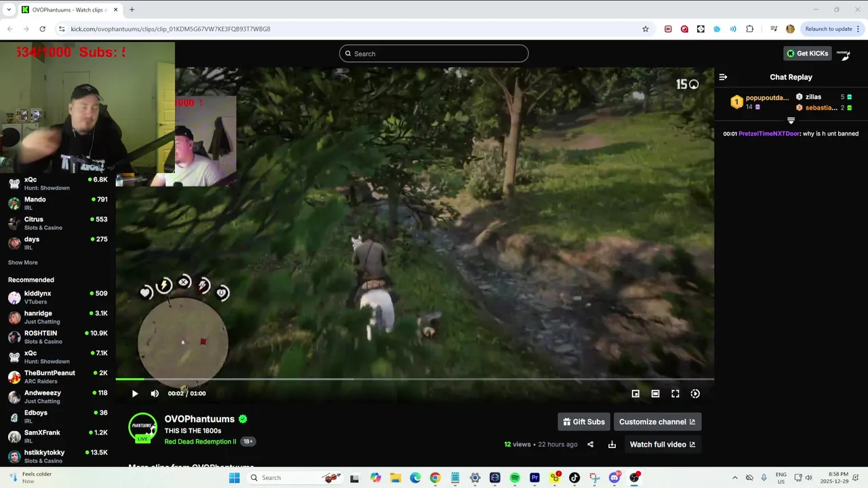Share this clip

pyautogui.click(x=590, y=445)
